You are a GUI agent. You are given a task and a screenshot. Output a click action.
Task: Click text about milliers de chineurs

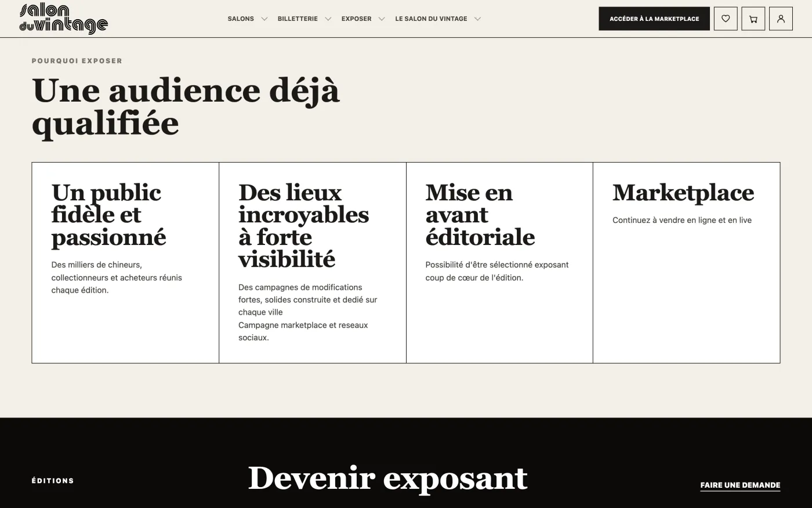tap(117, 278)
